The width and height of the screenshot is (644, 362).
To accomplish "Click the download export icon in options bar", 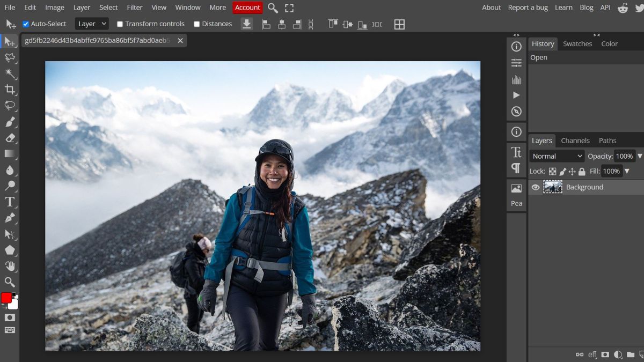I will [247, 24].
